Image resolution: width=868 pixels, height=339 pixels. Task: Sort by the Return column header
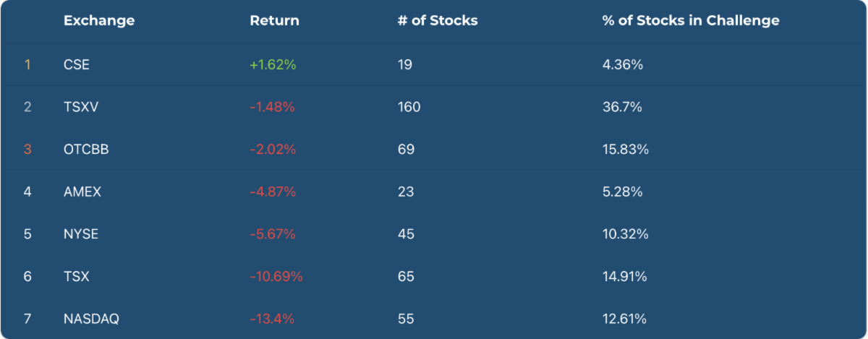coord(274,20)
